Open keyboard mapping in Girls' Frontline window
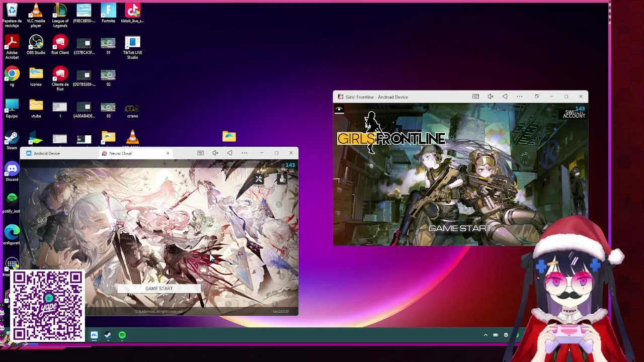 point(475,97)
